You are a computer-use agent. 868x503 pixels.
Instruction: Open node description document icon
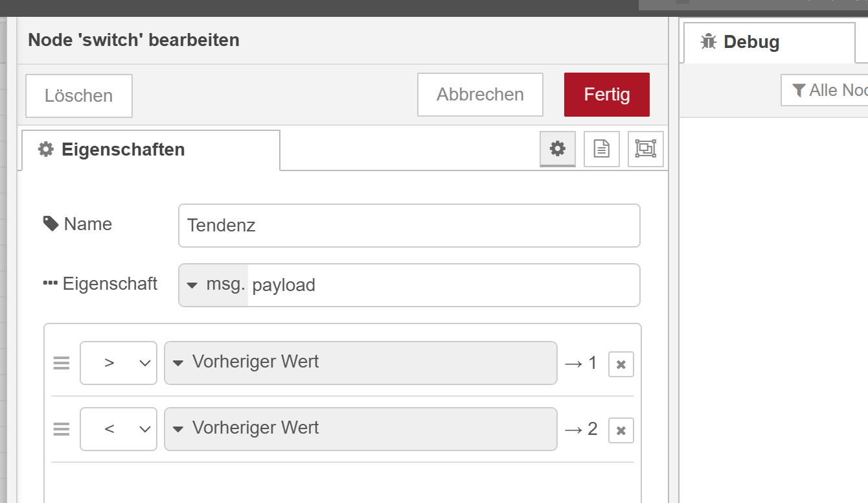pos(602,149)
